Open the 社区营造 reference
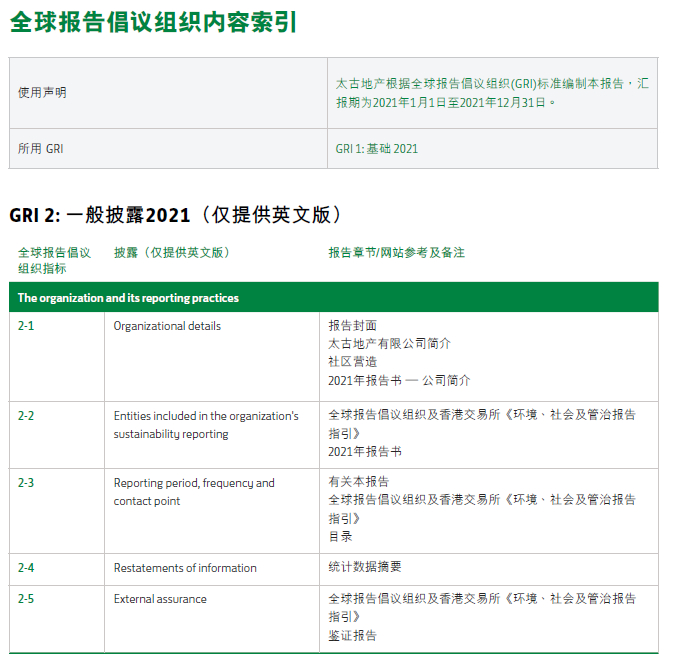This screenshot has width=673, height=654. [352, 362]
